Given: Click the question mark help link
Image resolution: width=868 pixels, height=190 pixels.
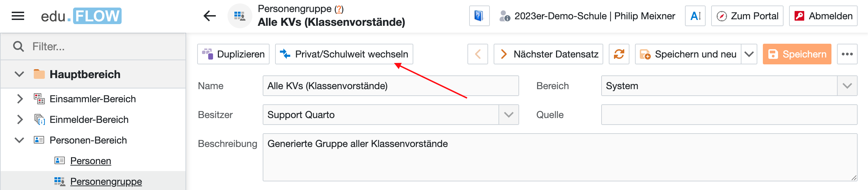Looking at the screenshot, I should point(339,9).
